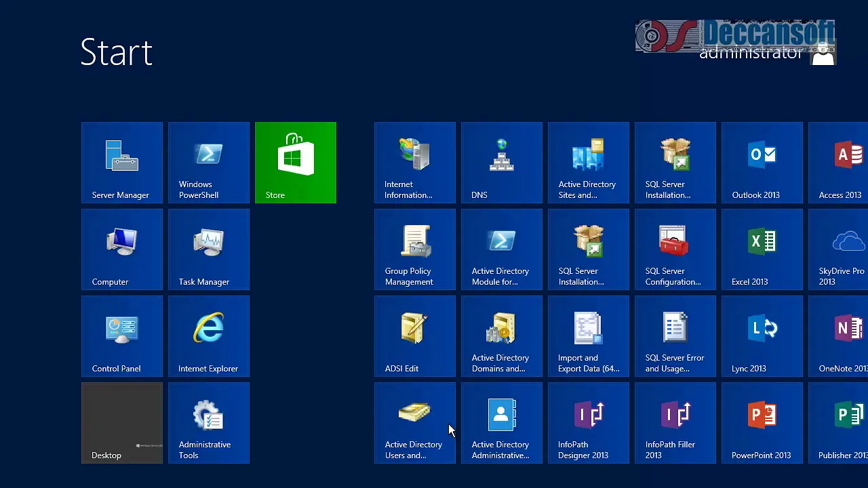Image resolution: width=868 pixels, height=488 pixels.
Task: Open SQL Server Installation tile beside Outlook 2013
Action: tap(675, 163)
